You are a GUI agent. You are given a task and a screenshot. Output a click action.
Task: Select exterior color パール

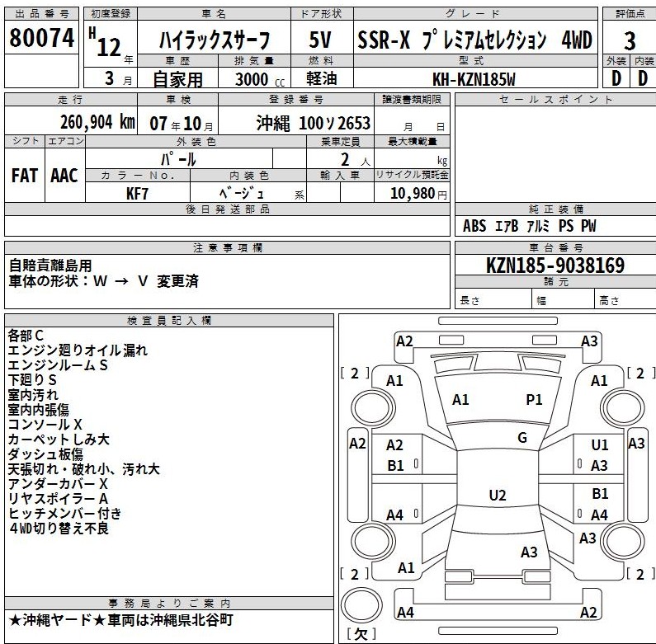pyautogui.click(x=178, y=159)
